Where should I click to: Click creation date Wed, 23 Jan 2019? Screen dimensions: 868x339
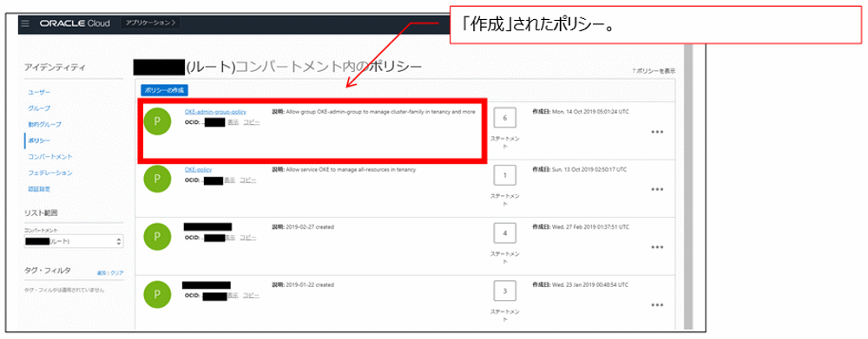pyautogui.click(x=590, y=284)
